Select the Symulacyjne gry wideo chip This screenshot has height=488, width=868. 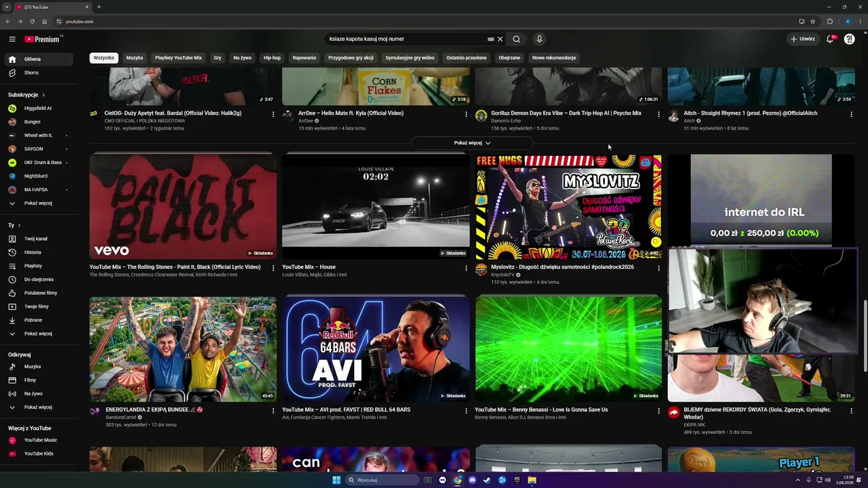410,58
